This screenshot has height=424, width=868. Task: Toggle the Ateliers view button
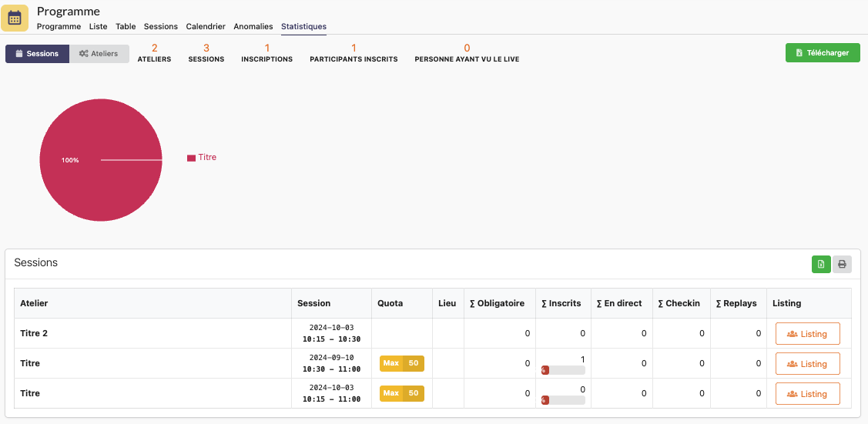point(99,54)
